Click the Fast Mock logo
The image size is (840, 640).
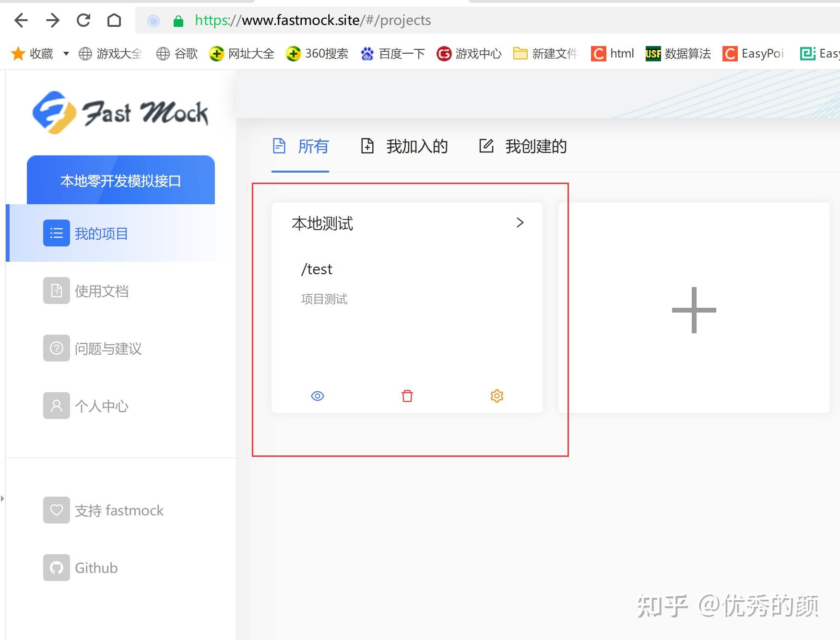click(120, 113)
